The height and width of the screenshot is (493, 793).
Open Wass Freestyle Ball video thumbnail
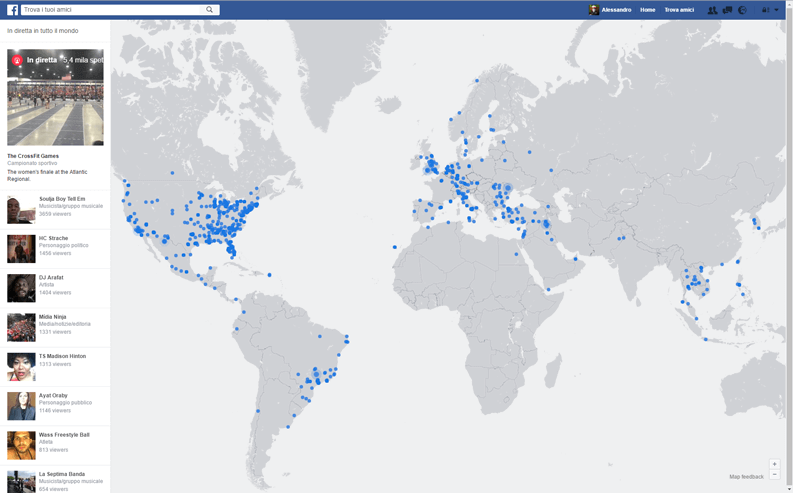click(x=21, y=445)
